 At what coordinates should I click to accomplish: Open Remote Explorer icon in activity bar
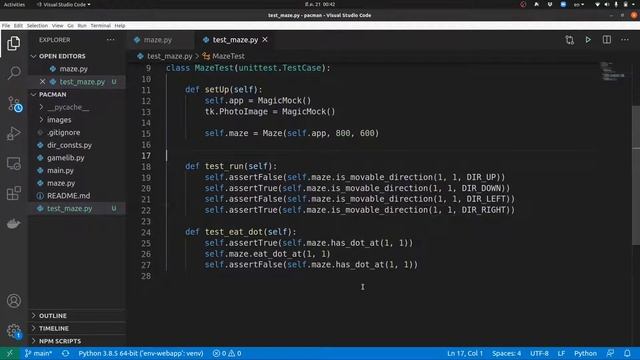(x=13, y=163)
